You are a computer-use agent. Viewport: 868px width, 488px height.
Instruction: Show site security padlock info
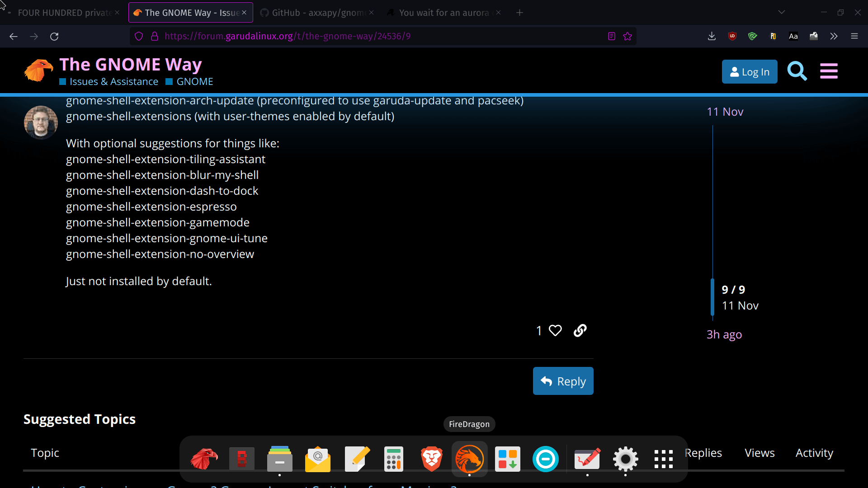155,36
